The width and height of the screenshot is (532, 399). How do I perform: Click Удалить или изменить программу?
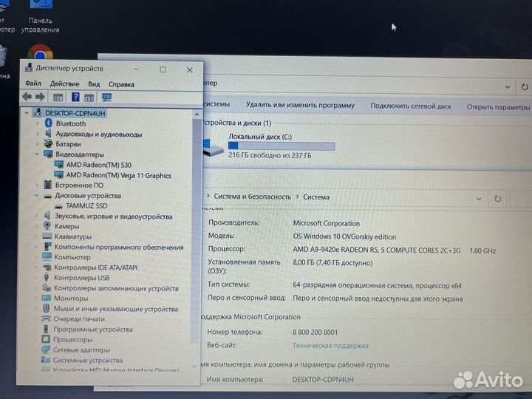[300, 105]
